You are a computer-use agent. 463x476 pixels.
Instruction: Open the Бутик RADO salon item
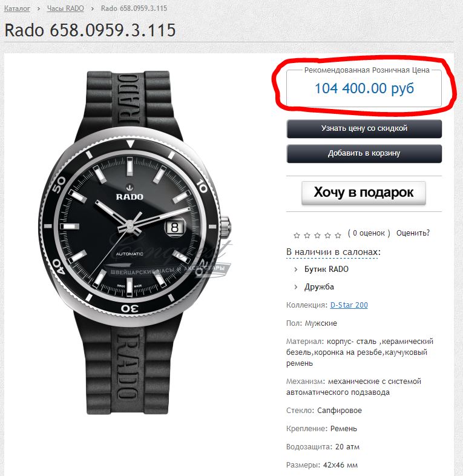click(326, 269)
